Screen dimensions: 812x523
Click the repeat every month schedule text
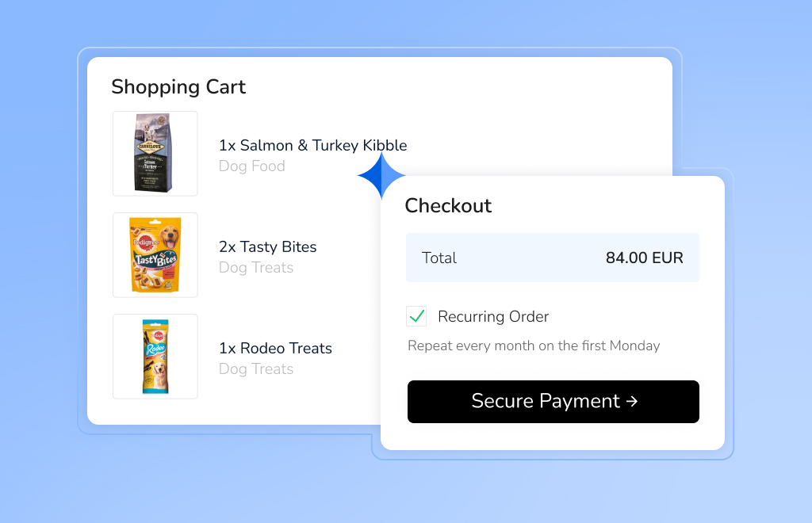[x=534, y=345]
